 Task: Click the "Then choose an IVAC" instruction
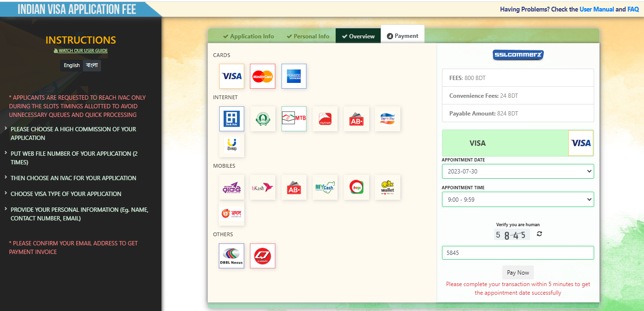click(x=73, y=178)
